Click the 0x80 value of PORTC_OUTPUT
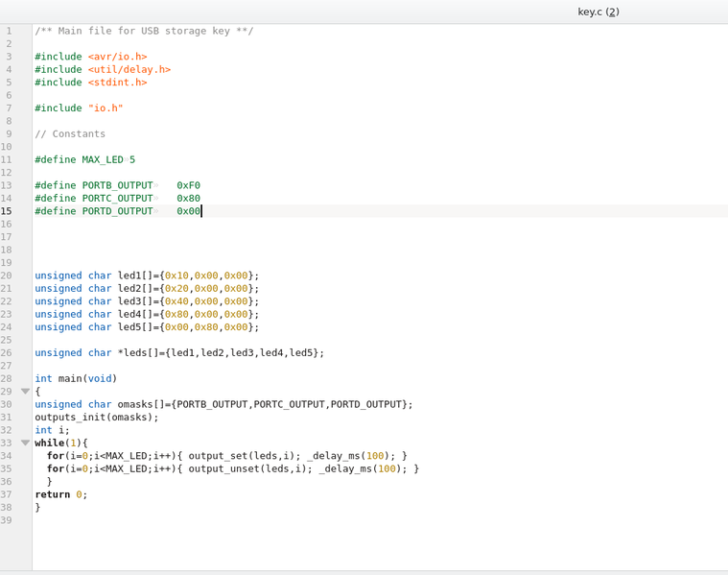The height and width of the screenshot is (575, 728). 188,199
